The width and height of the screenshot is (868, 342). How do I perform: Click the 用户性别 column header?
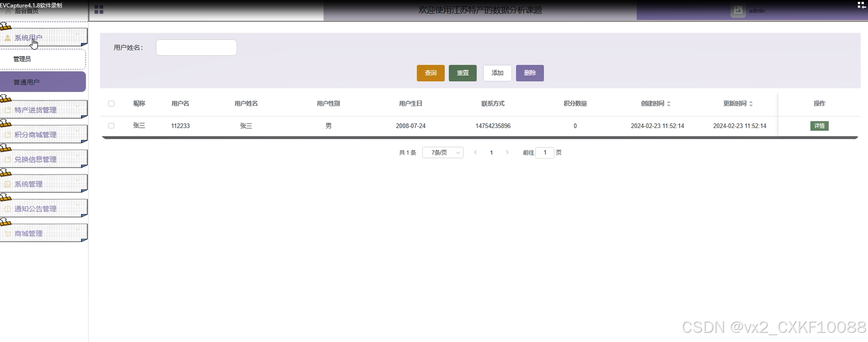(328, 104)
